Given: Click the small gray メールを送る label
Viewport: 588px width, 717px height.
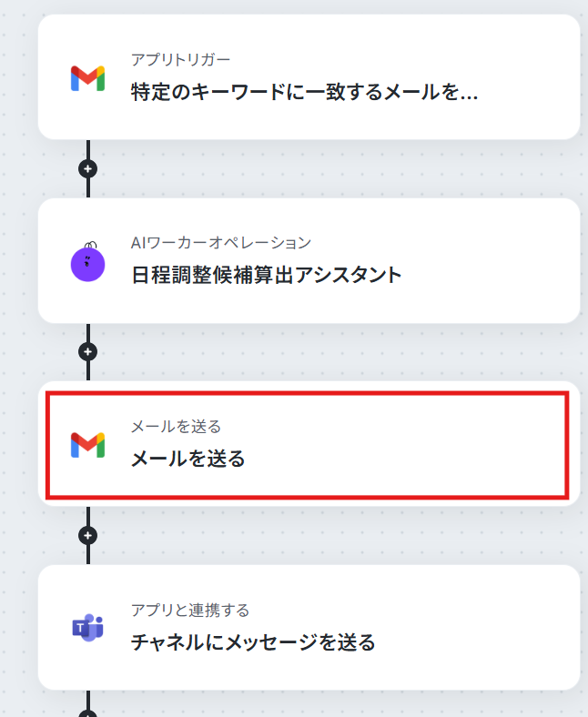Looking at the screenshot, I should [x=176, y=426].
